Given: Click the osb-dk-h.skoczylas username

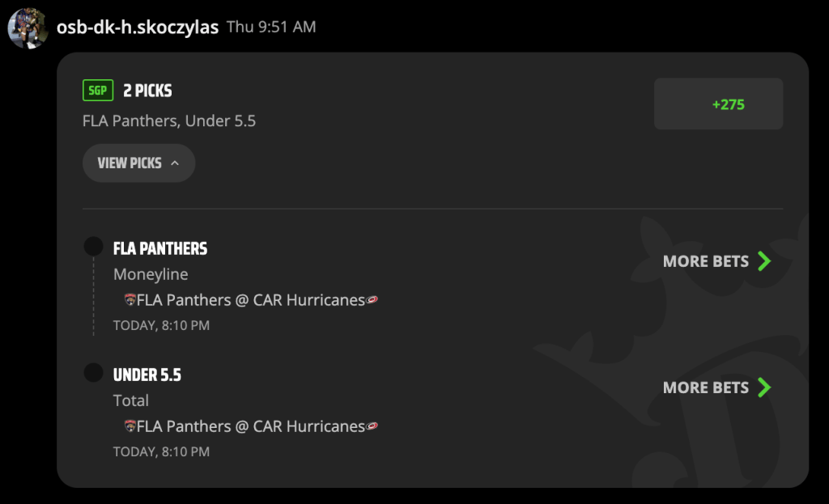Looking at the screenshot, I should tap(138, 27).
